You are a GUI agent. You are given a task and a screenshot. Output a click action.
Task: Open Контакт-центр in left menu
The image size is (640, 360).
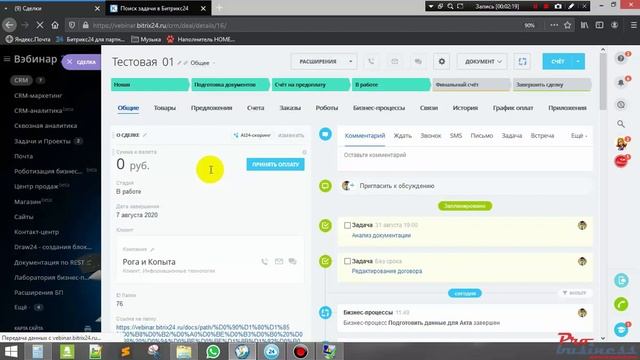point(36,232)
